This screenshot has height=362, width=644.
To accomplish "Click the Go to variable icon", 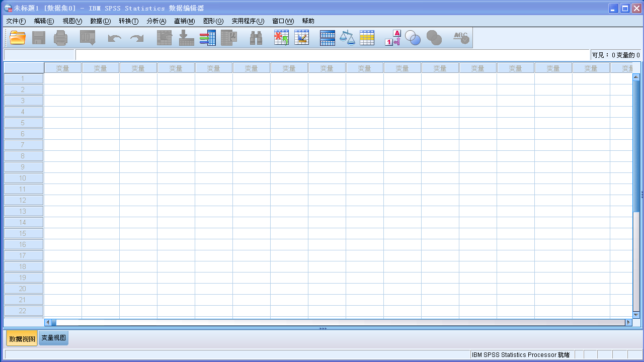I will point(187,38).
